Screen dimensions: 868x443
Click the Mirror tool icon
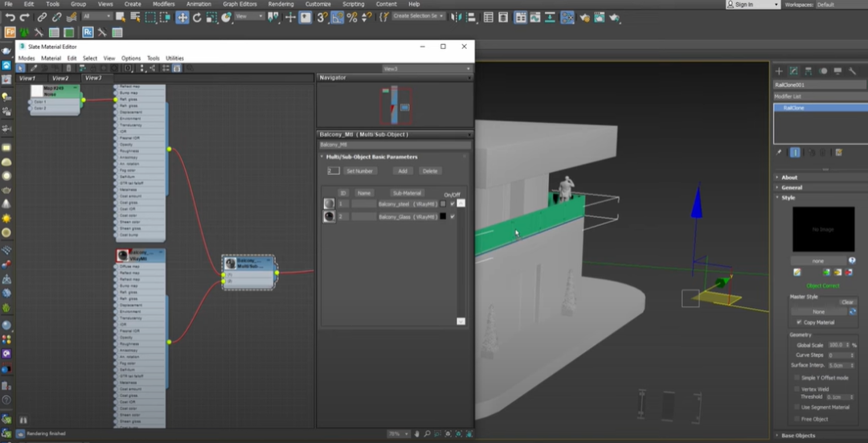tap(456, 17)
